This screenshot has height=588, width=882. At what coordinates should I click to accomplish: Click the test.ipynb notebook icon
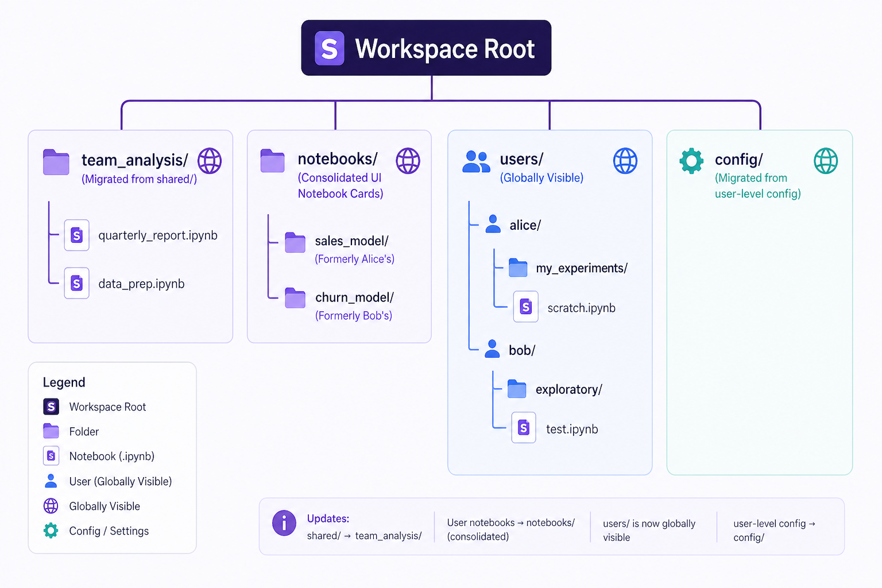[x=524, y=428]
